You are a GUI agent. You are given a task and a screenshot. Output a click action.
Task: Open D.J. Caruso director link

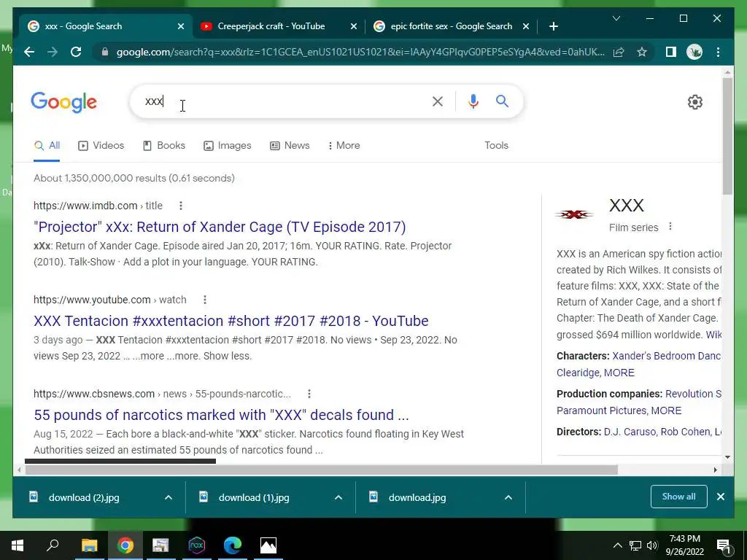pyautogui.click(x=630, y=432)
